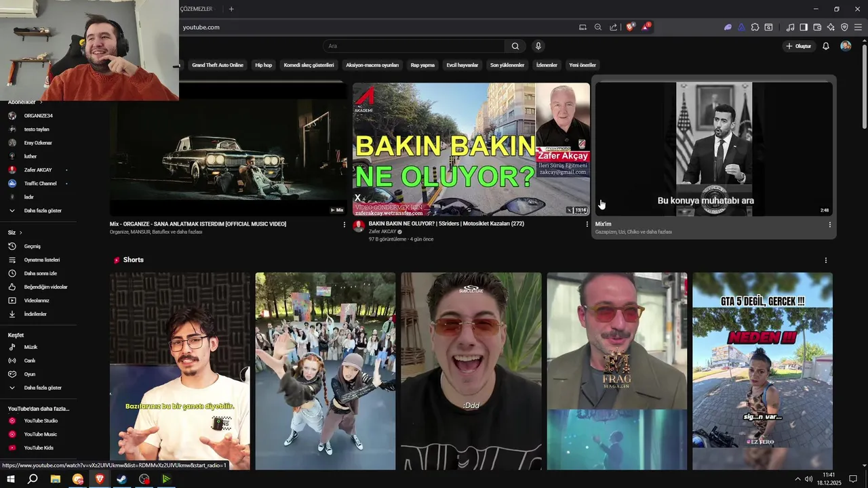Open File Explorer from the taskbar
This screenshot has height=488, width=868.
click(x=56, y=479)
